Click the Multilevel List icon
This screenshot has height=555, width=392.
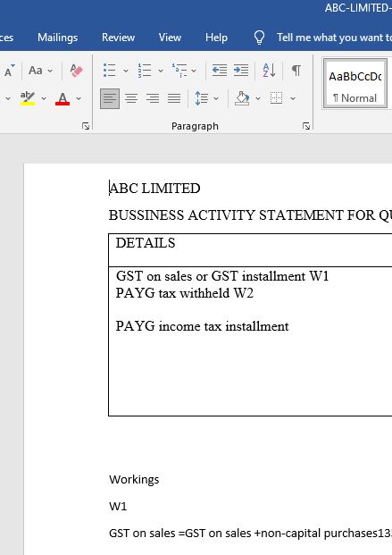click(x=179, y=70)
